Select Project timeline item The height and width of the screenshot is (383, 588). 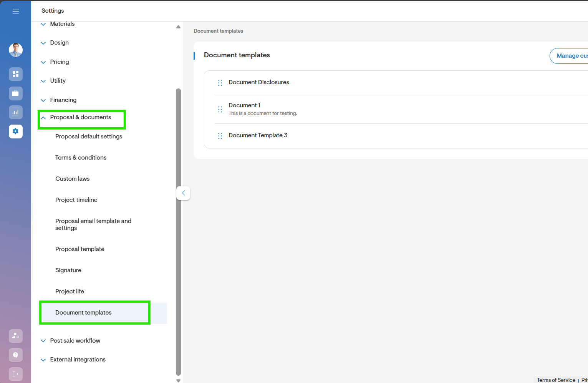pyautogui.click(x=76, y=200)
